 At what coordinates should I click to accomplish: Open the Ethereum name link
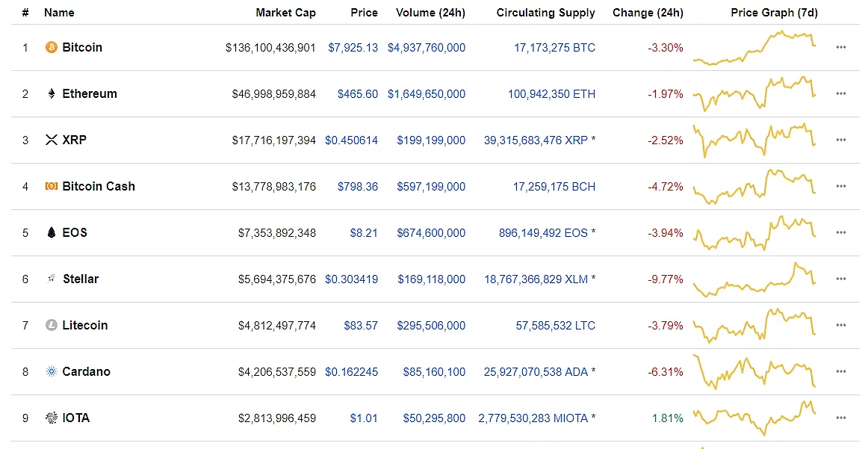tap(90, 93)
